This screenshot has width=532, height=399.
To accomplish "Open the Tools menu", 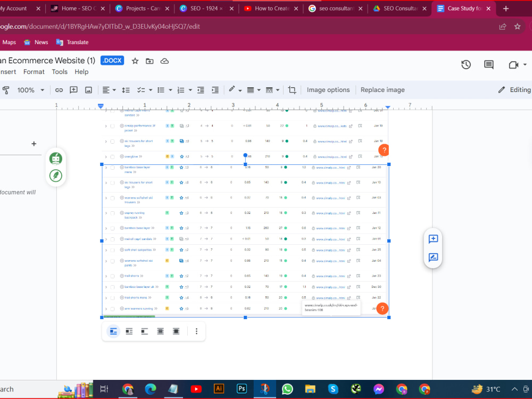I will (60, 72).
